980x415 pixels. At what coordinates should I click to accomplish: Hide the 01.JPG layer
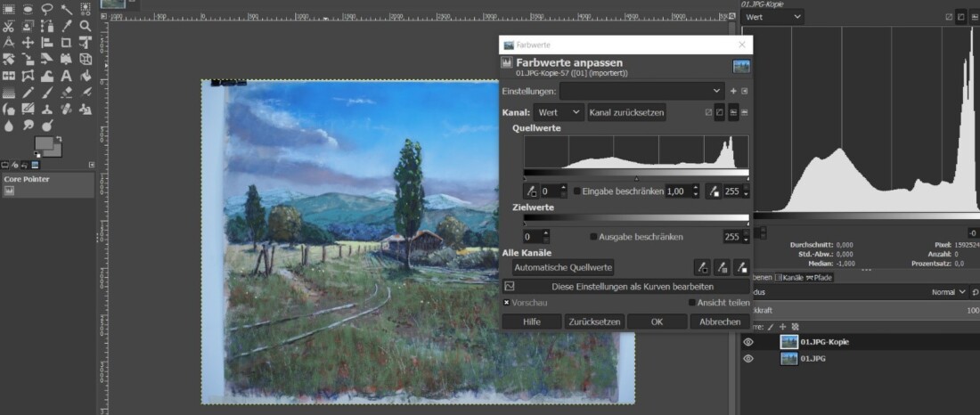(748, 359)
